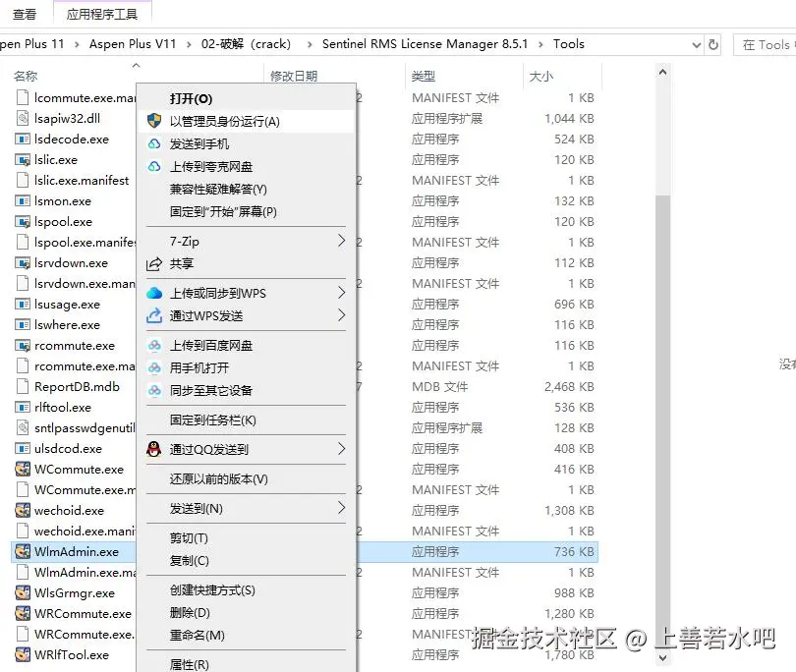Click the lspool.exe application icon
The width and height of the screenshot is (796, 672).
23,222
